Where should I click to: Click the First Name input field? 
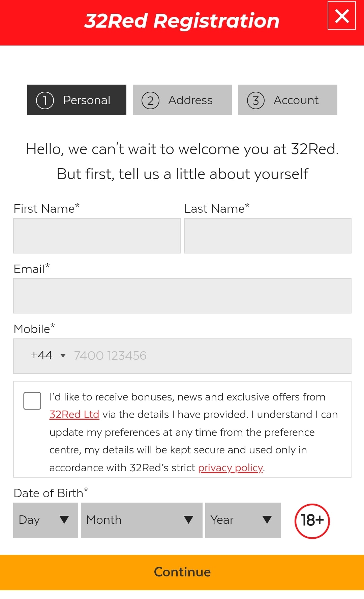tap(97, 236)
